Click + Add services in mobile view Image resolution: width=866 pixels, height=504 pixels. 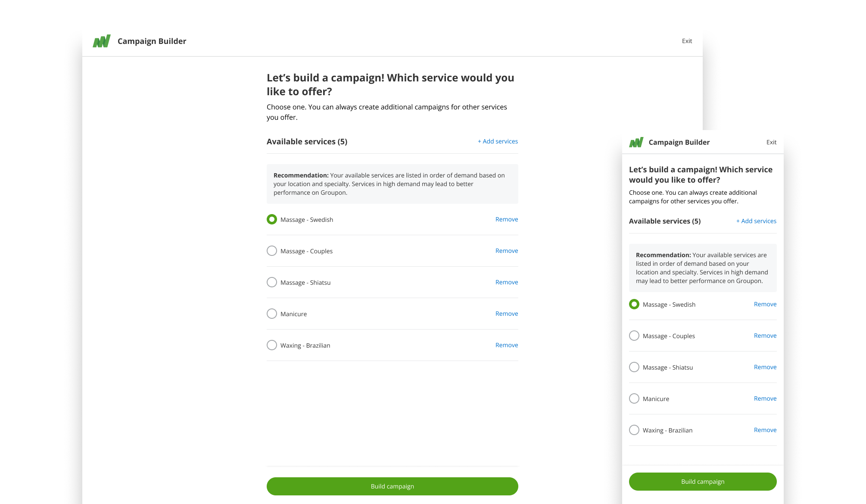756,221
